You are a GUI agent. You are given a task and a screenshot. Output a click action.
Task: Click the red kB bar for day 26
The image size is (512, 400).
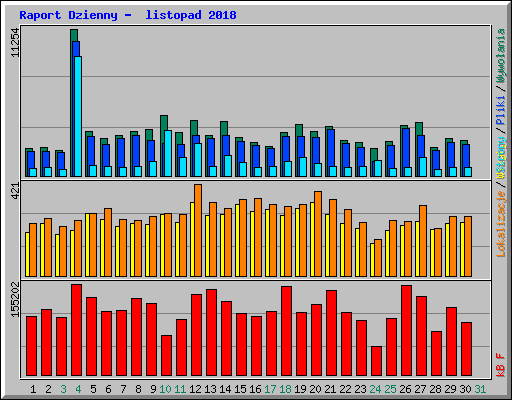pos(406,330)
